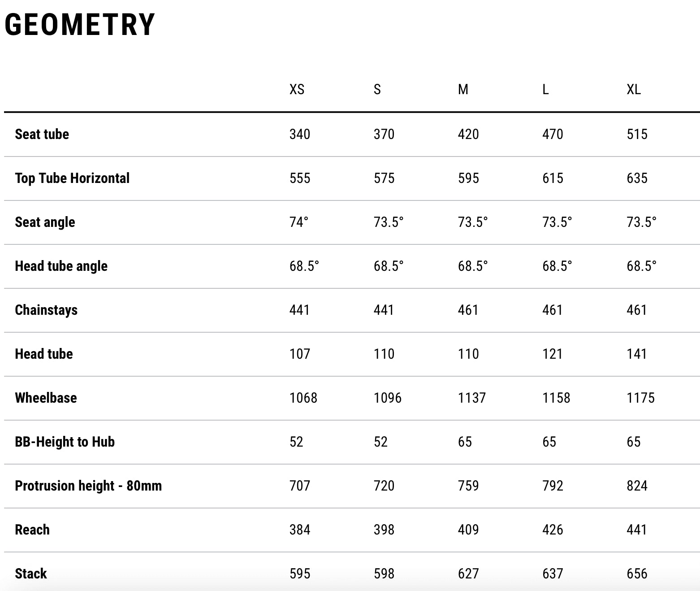Select the Reach row label
Image resolution: width=700 pixels, height=591 pixels.
(32, 530)
